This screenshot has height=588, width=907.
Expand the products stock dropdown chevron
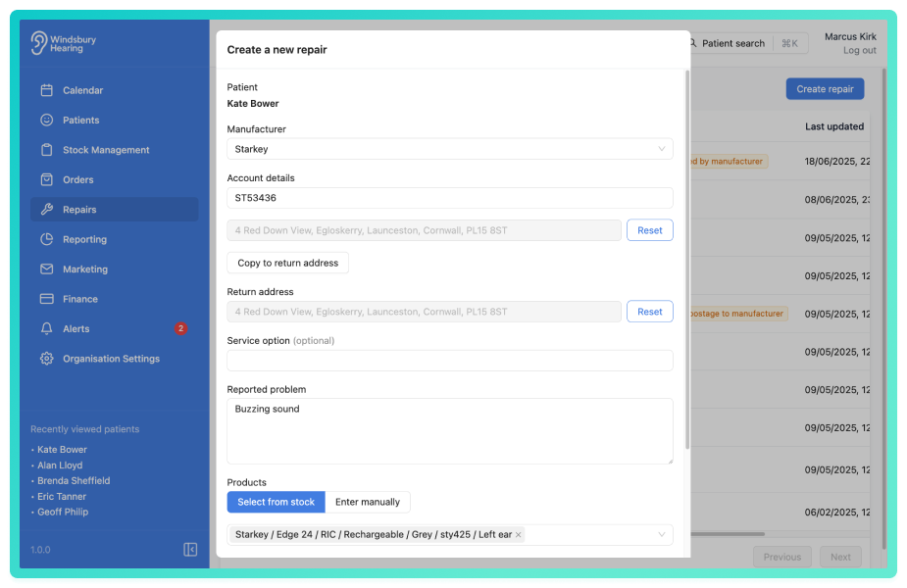[x=661, y=534]
